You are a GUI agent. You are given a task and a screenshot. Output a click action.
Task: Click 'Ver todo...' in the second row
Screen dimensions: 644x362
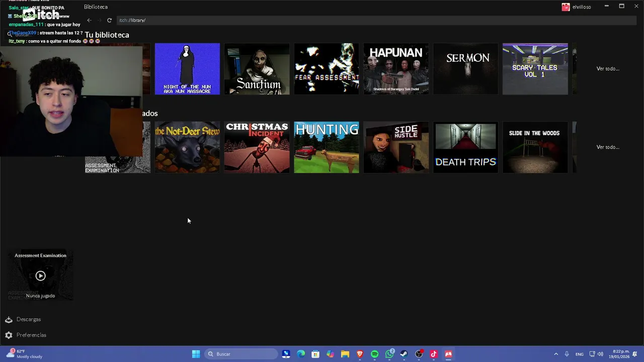(608, 147)
